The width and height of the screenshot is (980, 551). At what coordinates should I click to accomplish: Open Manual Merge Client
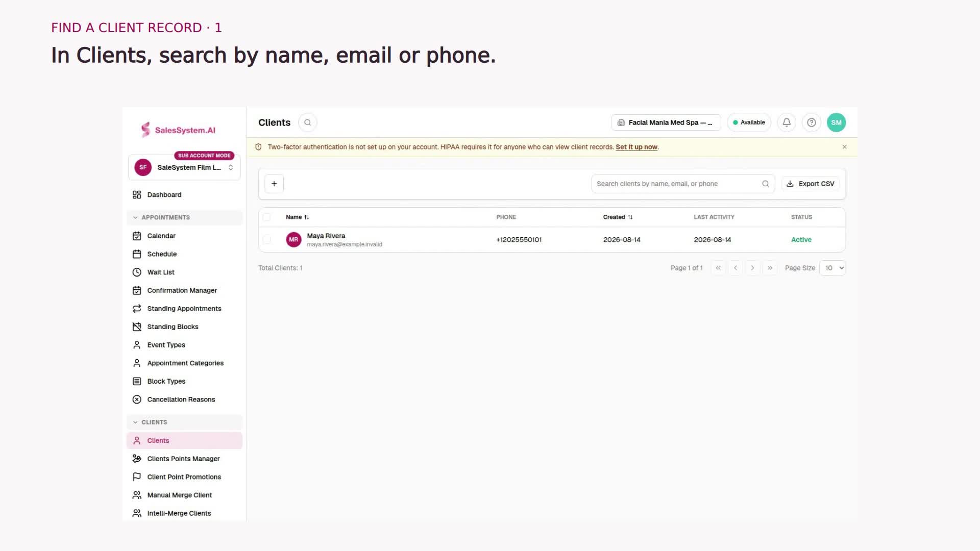coord(184,495)
